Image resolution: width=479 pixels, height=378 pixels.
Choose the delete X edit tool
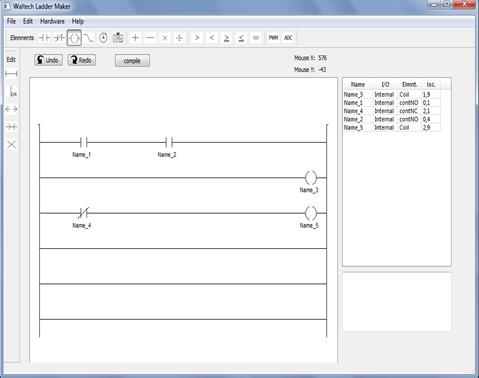(x=11, y=145)
